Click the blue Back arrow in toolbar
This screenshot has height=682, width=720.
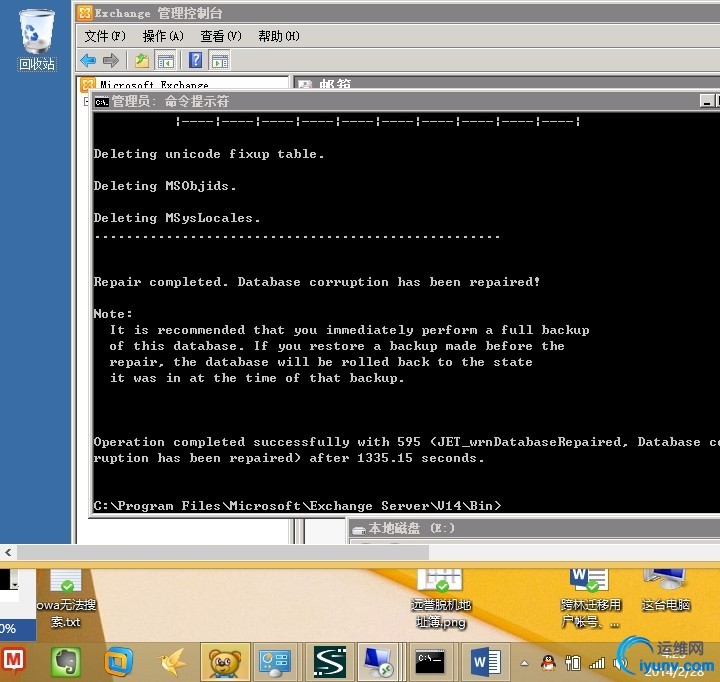(x=88, y=61)
